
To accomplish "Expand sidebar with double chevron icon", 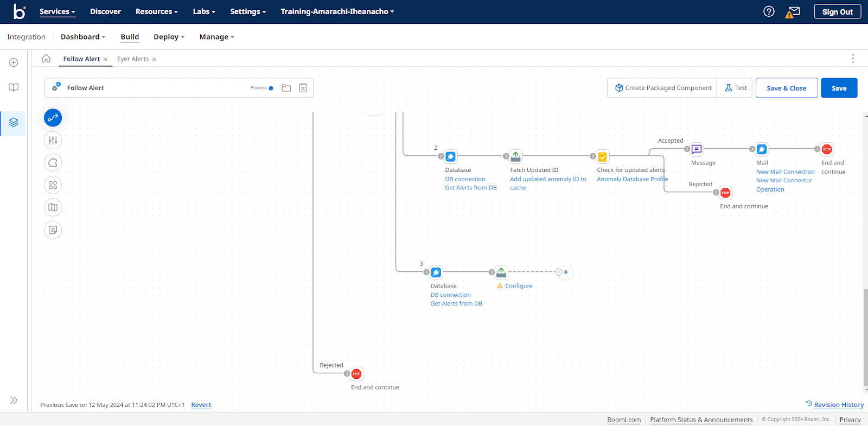I will point(14,400).
